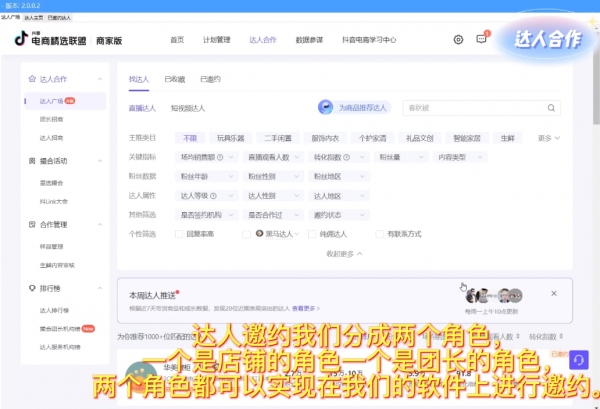Tick the 黑马达人 checkbox
The image size is (600, 409).
tap(246, 234)
